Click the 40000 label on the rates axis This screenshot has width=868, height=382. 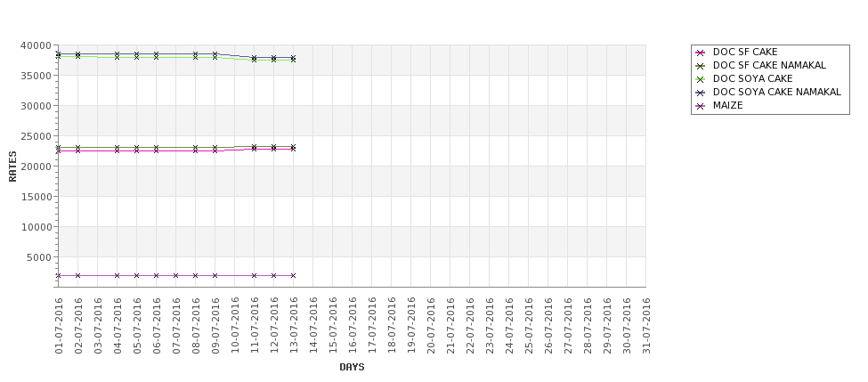click(36, 45)
